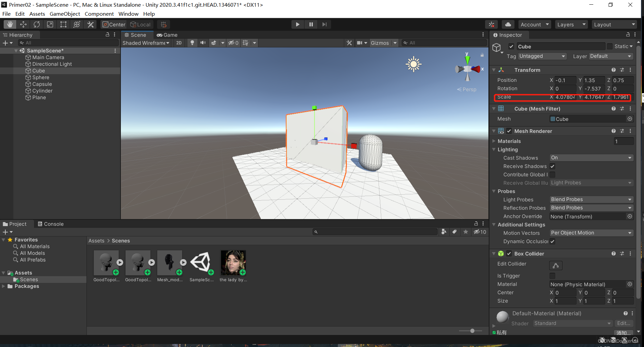Open Account dropdown
Screen dimensions: 644x347
(534, 25)
